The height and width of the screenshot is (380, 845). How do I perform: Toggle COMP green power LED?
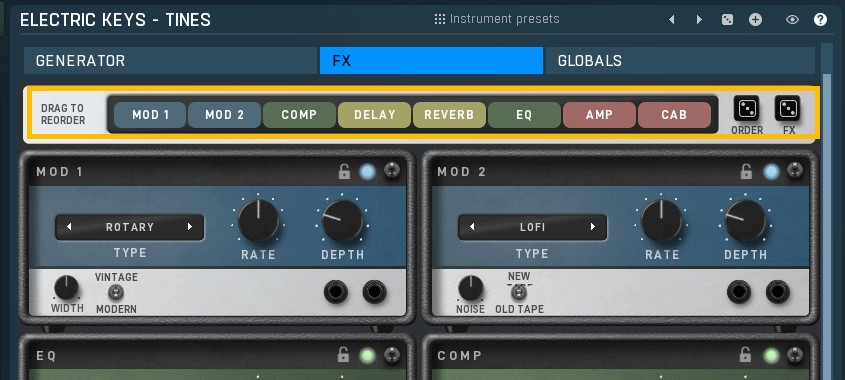[x=772, y=355]
